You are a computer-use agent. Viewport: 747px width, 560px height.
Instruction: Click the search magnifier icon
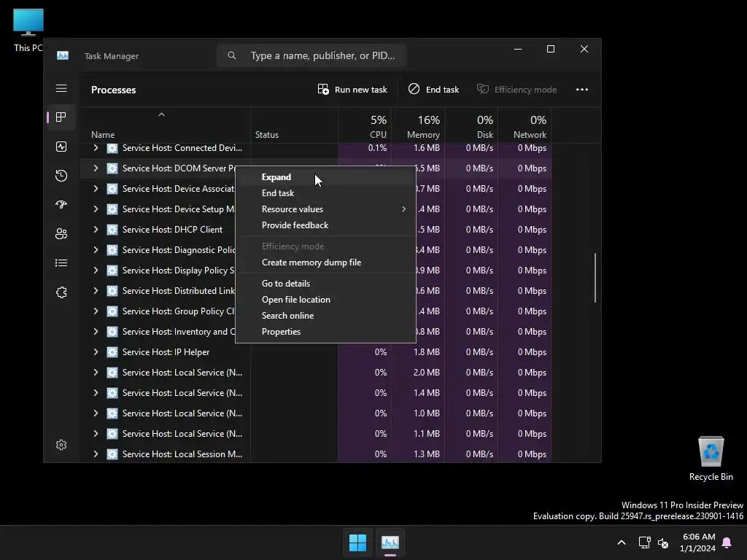pyautogui.click(x=232, y=55)
